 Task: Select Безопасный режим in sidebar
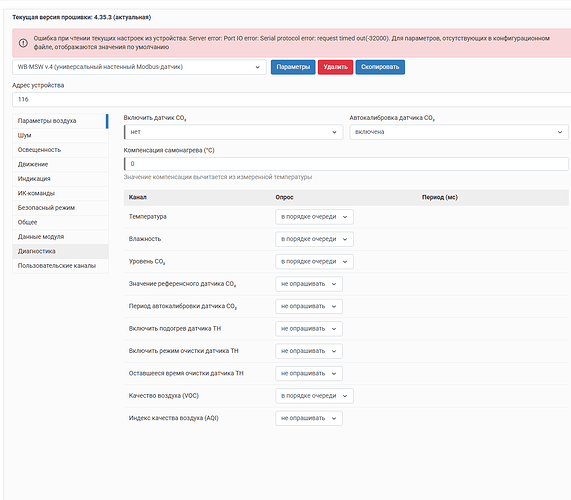[60, 208]
